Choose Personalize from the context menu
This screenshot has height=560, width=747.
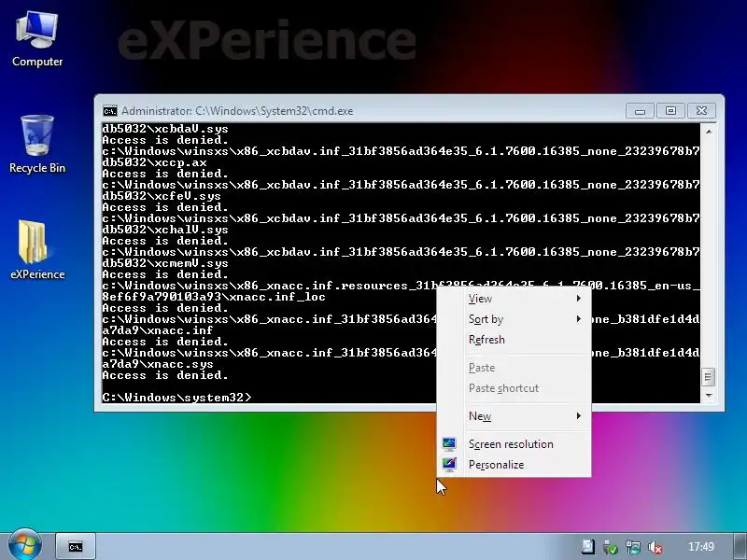514,464
